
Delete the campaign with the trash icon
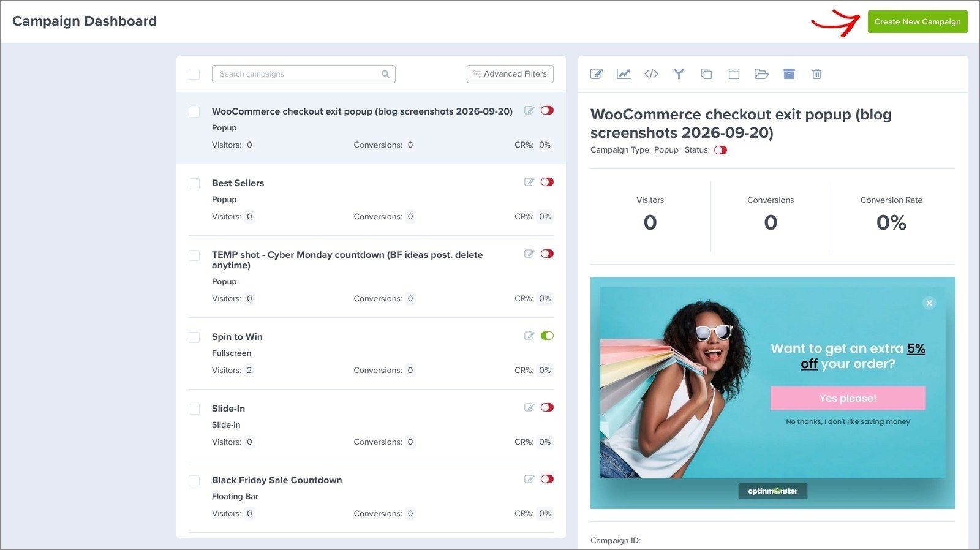(x=816, y=74)
